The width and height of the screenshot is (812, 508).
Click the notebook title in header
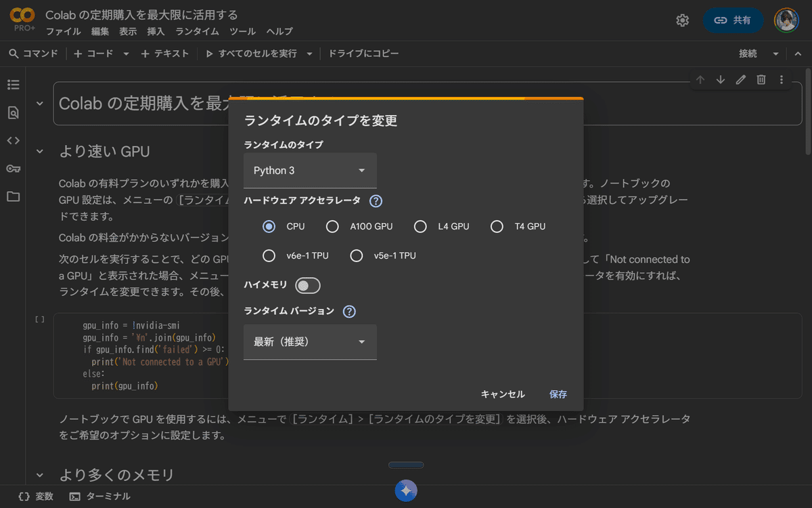click(141, 14)
